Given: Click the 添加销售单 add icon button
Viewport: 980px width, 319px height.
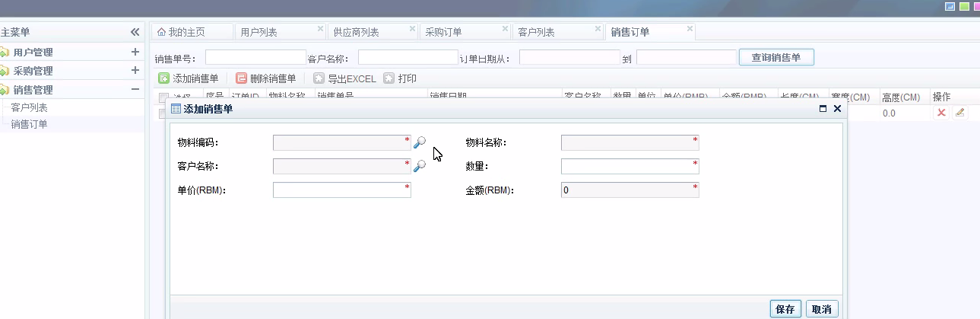Looking at the screenshot, I should [x=189, y=78].
